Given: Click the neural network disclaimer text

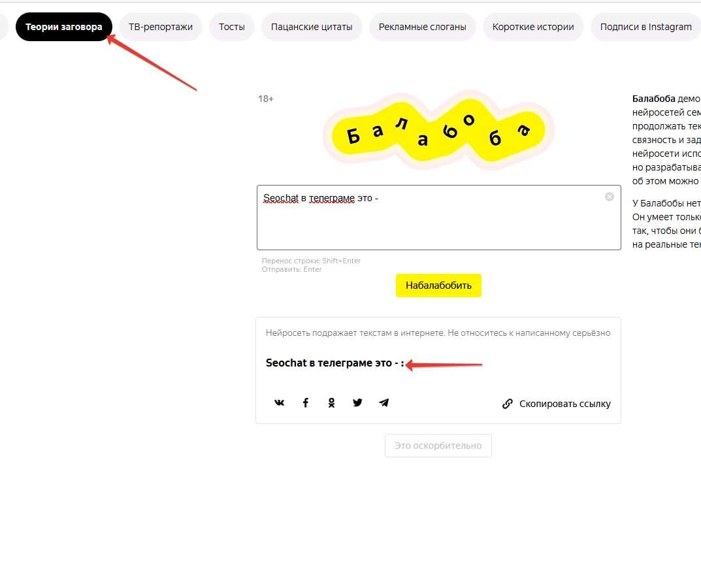Looking at the screenshot, I should [x=438, y=333].
